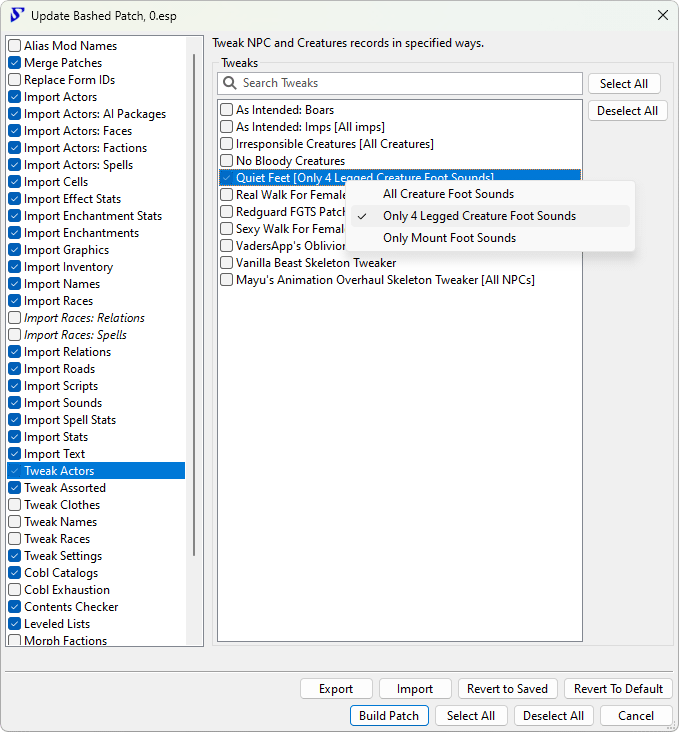
Task: Check the As Intended: Boars tweak
Action: click(226, 110)
